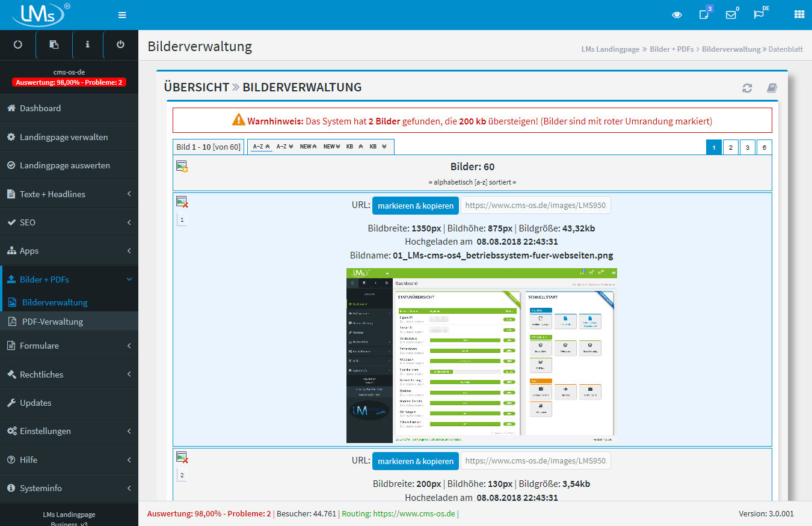Expand the Systeminfo menu
This screenshot has width=812, height=526.
[69, 488]
